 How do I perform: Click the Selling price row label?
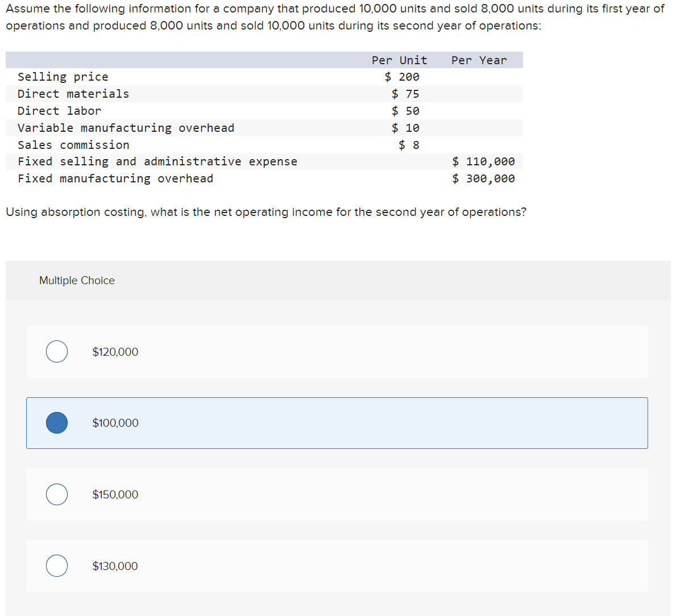63,77
